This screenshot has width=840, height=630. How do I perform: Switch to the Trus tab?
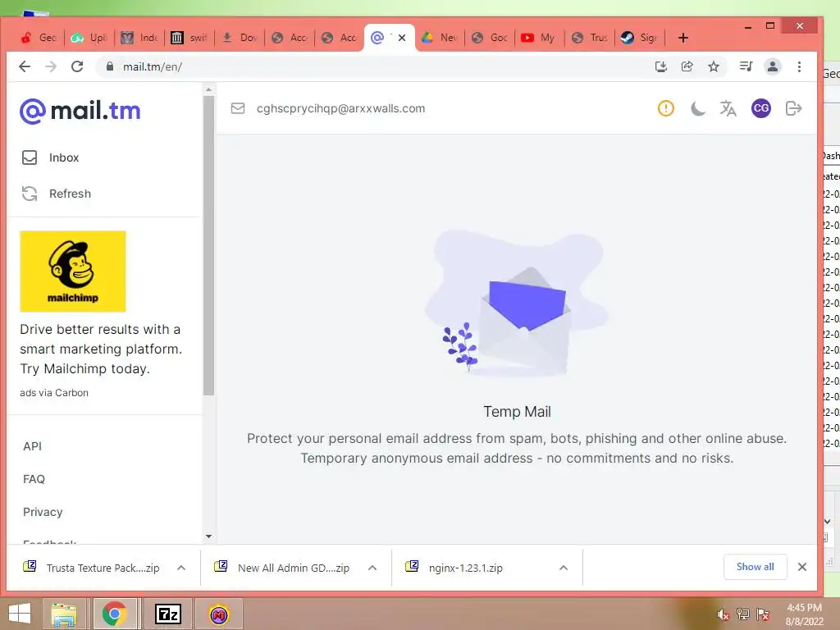(589, 38)
